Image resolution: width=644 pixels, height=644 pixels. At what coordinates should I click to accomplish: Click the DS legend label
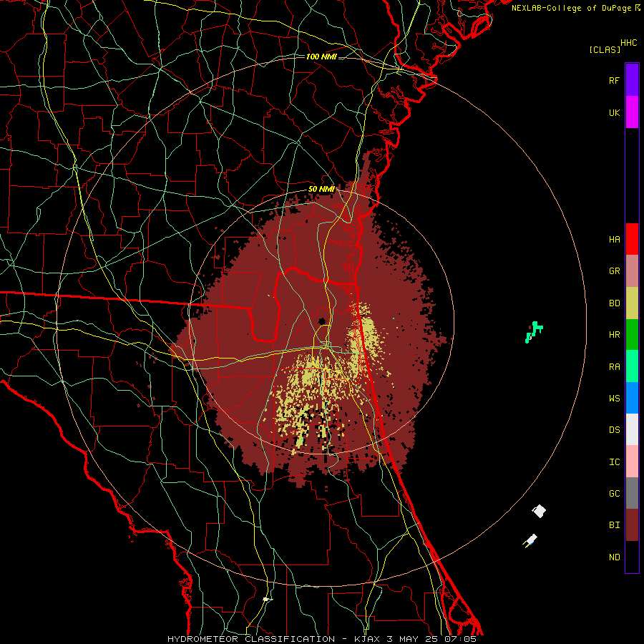(615, 430)
